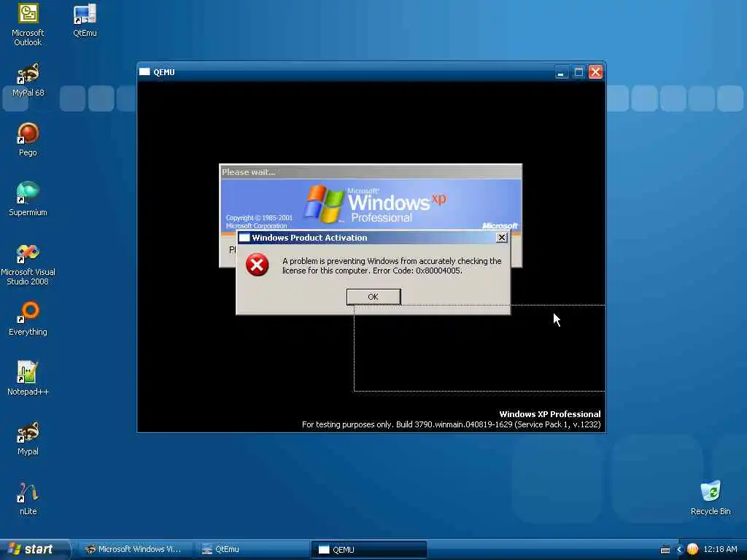747x560 pixels.
Task: Select the MyPal 68 desktop icon
Action: [28, 79]
